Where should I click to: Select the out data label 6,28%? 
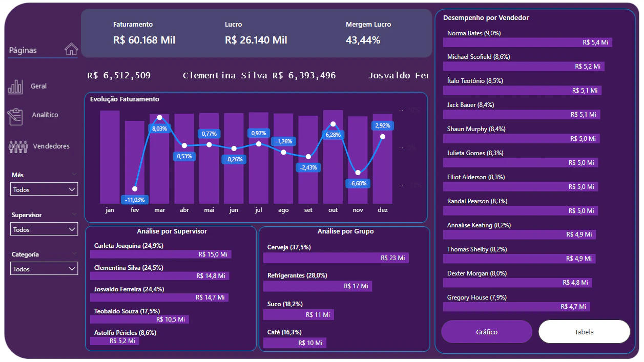pos(333,134)
